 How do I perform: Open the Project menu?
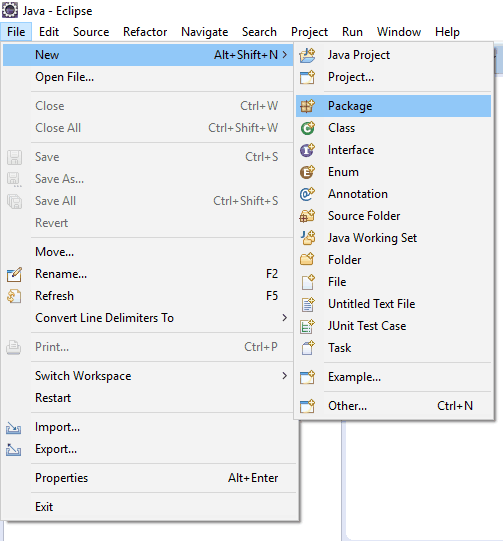[309, 32]
